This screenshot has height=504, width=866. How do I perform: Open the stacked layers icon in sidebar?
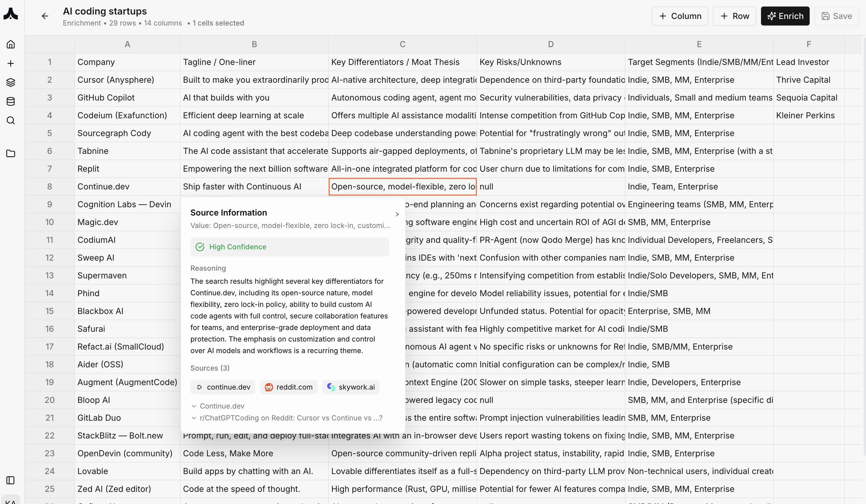tap(11, 82)
